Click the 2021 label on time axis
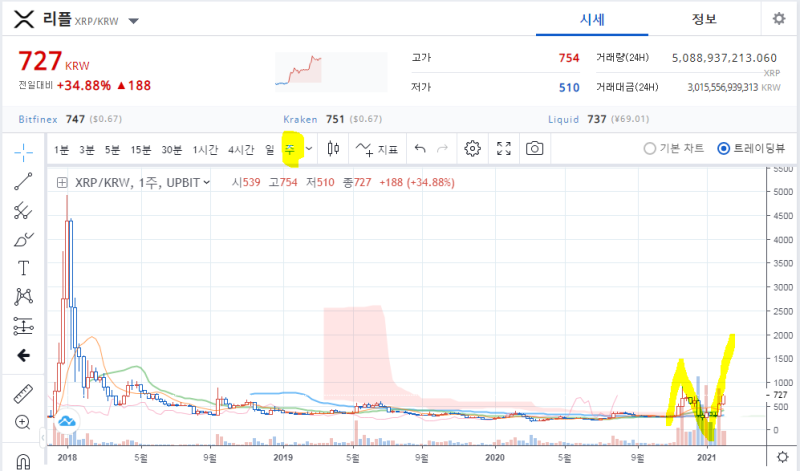The width and height of the screenshot is (800, 471). pyautogui.click(x=707, y=458)
